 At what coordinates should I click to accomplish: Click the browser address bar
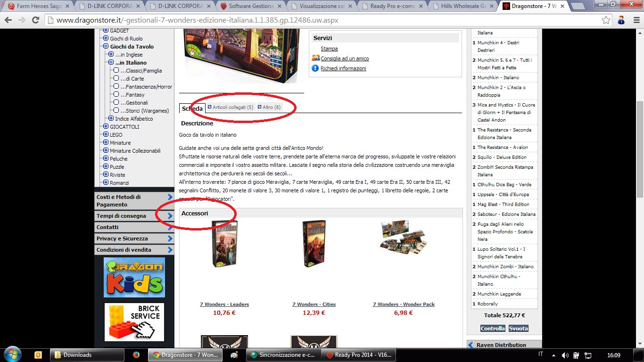pyautogui.click(x=328, y=20)
